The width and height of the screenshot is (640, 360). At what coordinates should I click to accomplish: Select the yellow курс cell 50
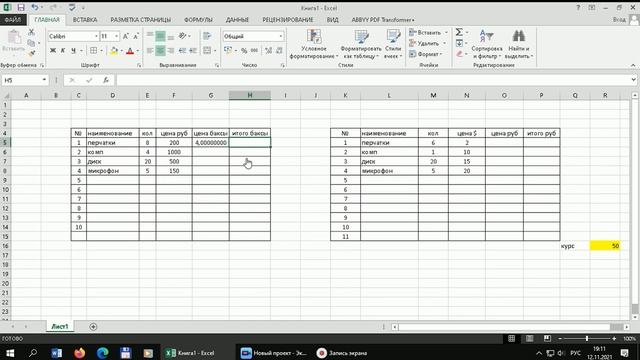605,246
